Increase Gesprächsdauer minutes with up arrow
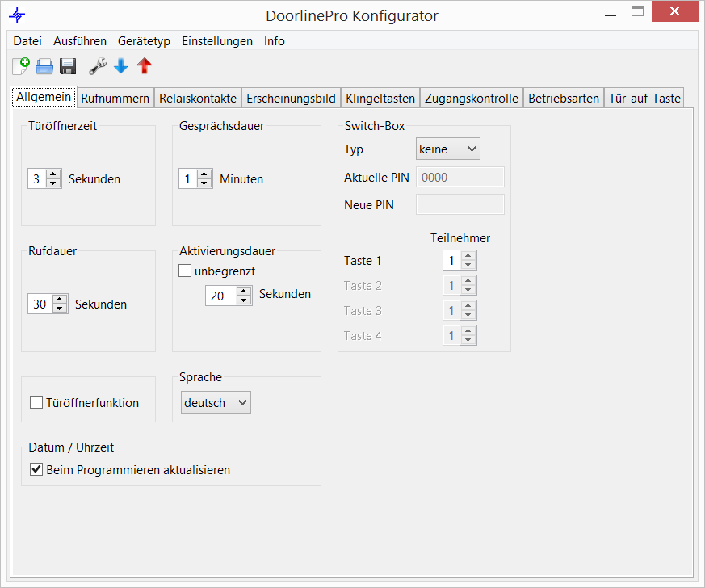This screenshot has width=705, height=588. tap(204, 174)
